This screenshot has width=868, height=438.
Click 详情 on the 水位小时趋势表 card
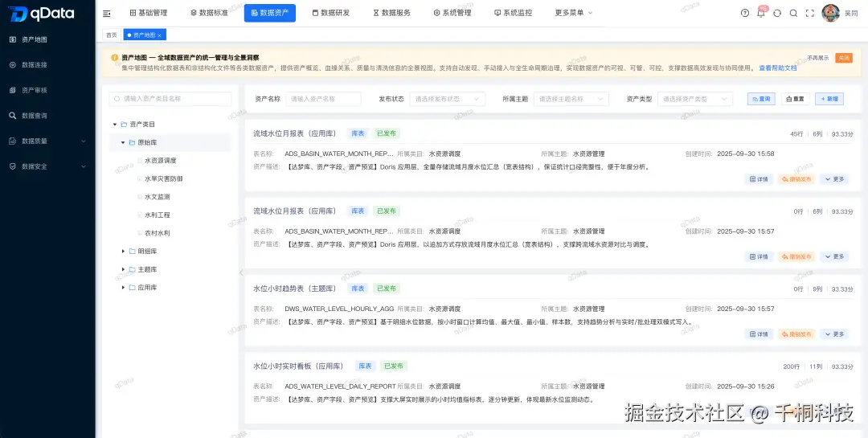759,334
